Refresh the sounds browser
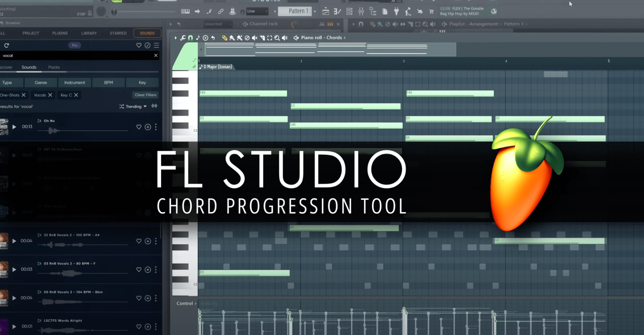Image resolution: width=644 pixels, height=335 pixels. pyautogui.click(x=7, y=45)
